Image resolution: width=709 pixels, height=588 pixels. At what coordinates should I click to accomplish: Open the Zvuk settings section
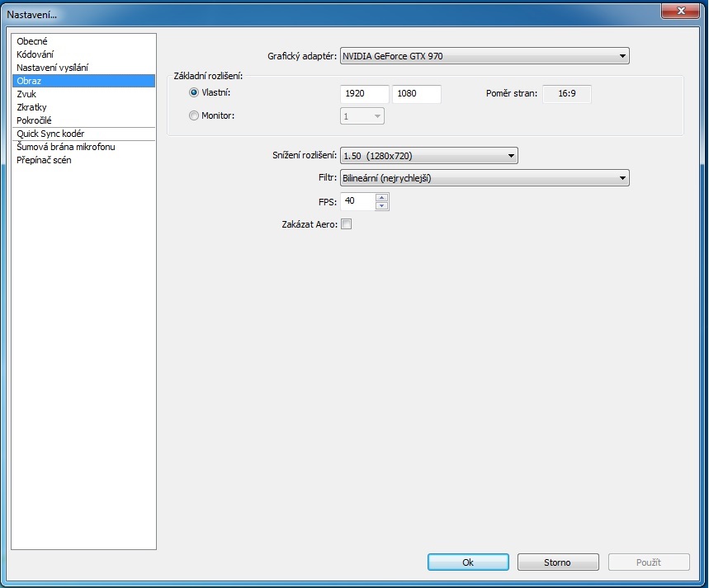pos(83,94)
